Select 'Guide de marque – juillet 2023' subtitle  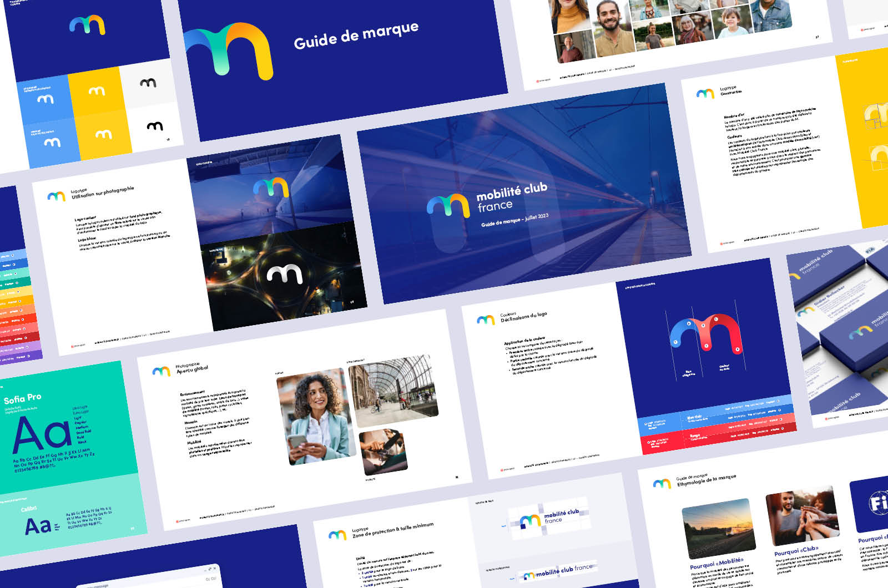point(514,220)
